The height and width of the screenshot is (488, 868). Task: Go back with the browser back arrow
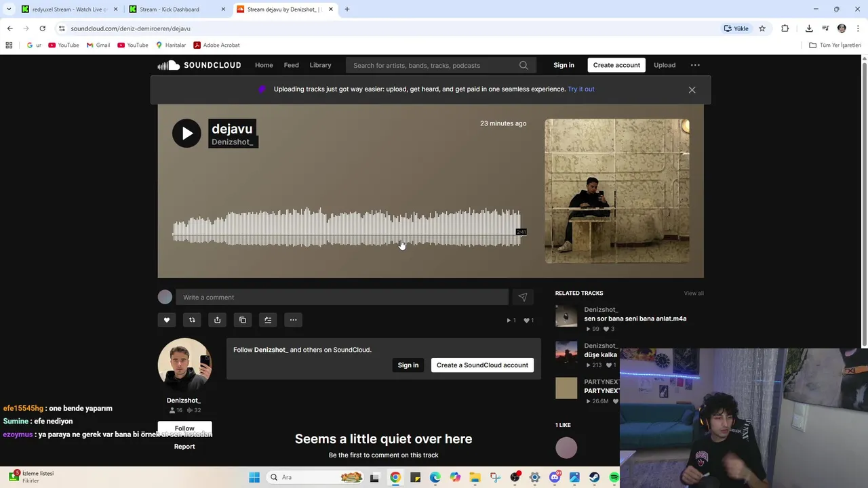coord(9,28)
